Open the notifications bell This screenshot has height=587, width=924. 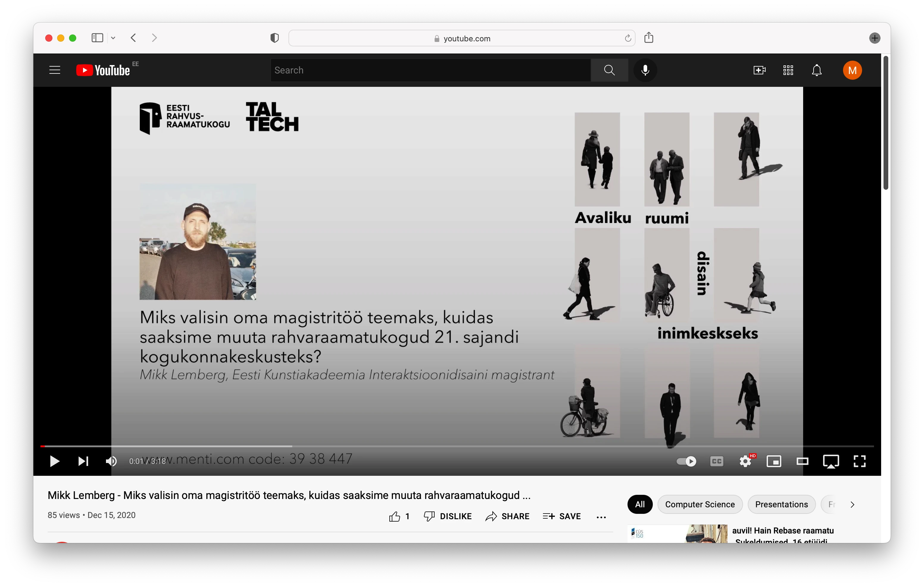click(x=817, y=70)
